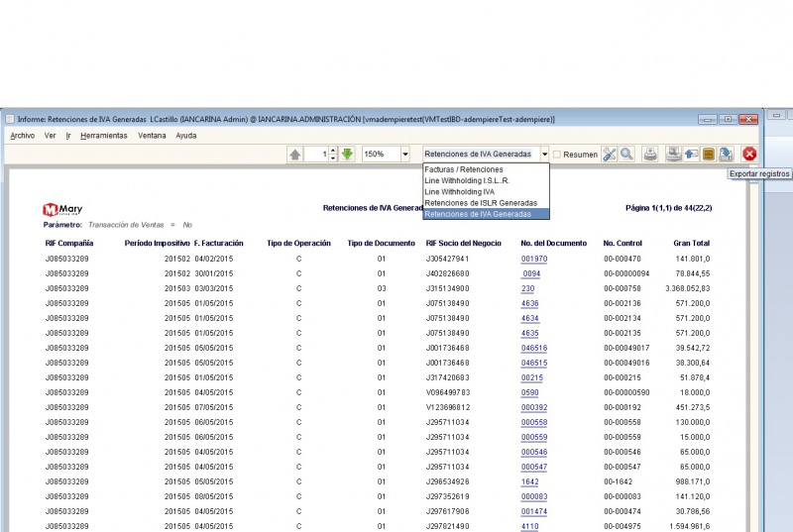Click the page number field
793x532 pixels.
(316, 155)
